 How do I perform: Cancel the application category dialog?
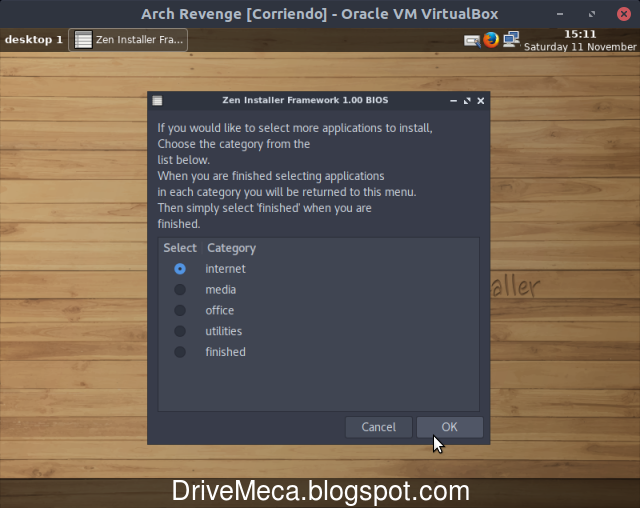378,427
